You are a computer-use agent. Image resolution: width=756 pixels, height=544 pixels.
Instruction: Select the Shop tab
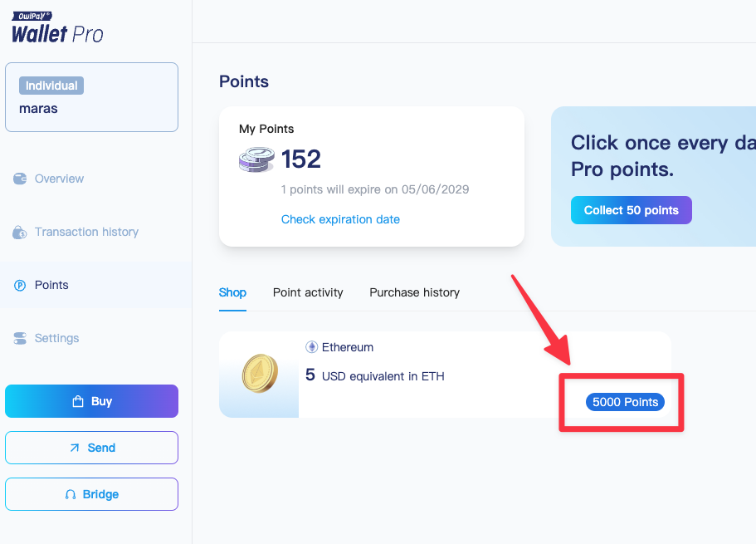tap(232, 292)
